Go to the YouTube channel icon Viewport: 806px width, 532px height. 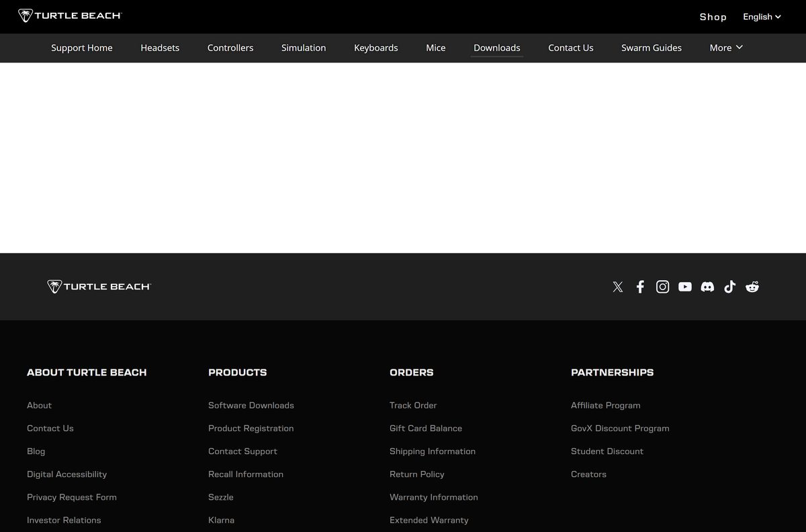pos(685,287)
